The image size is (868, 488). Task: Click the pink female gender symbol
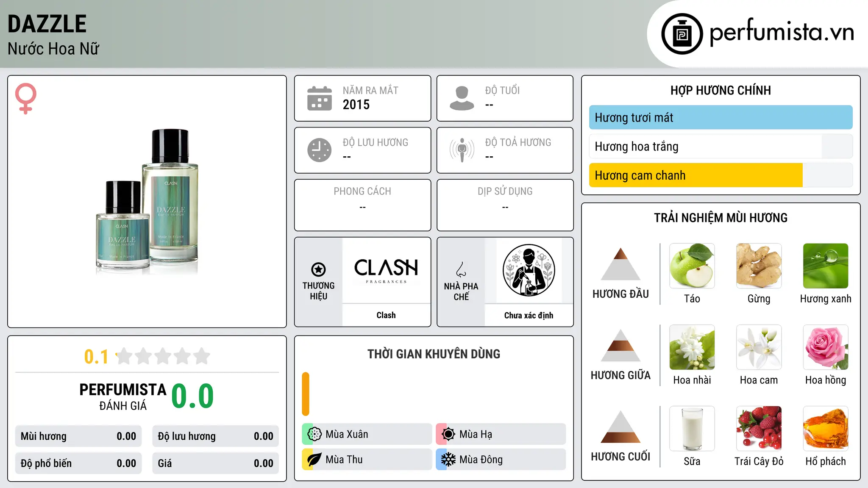(26, 99)
